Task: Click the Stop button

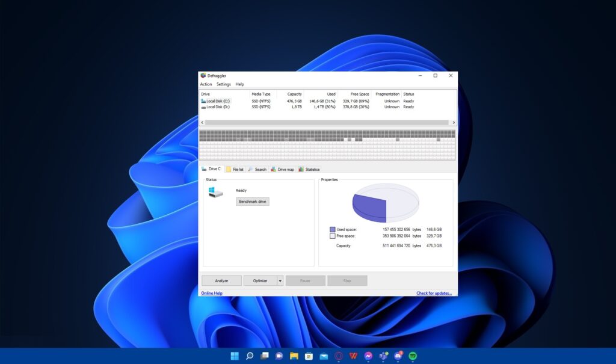Action: (x=347, y=280)
